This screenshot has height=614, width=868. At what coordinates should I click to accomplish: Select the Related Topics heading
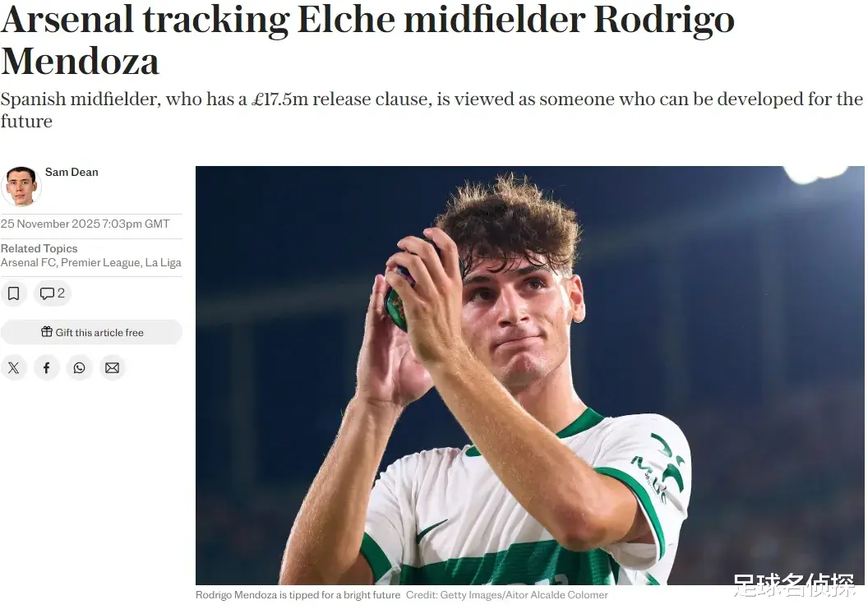(x=39, y=248)
